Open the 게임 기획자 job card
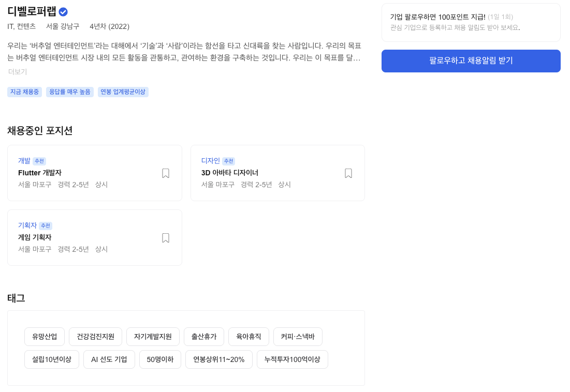The image size is (570, 392). point(95,237)
